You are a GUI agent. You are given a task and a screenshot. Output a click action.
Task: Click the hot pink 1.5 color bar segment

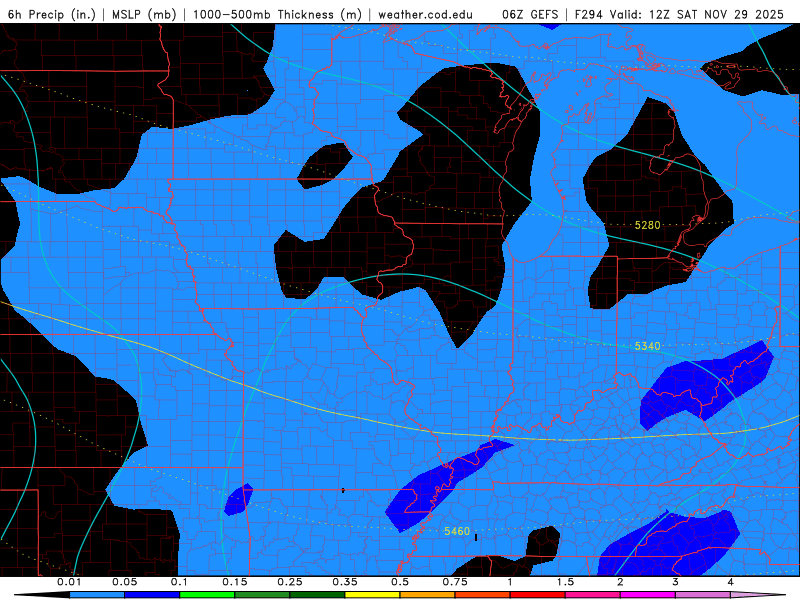point(593,595)
